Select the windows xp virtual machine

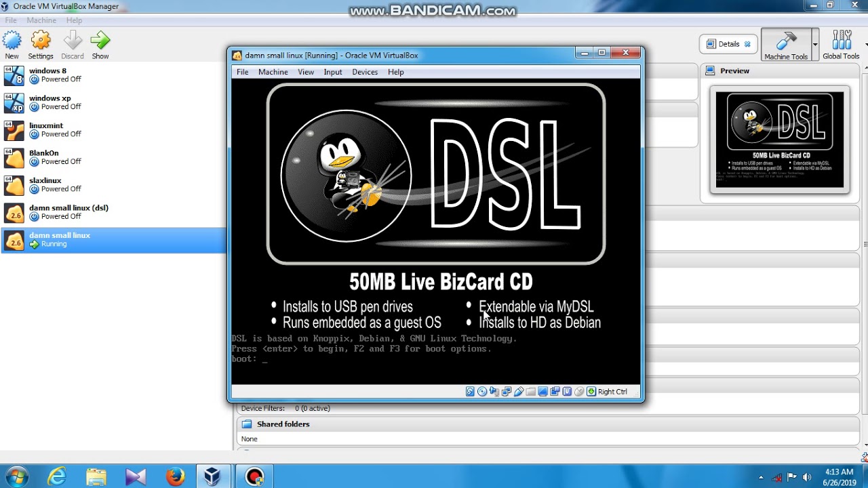114,102
